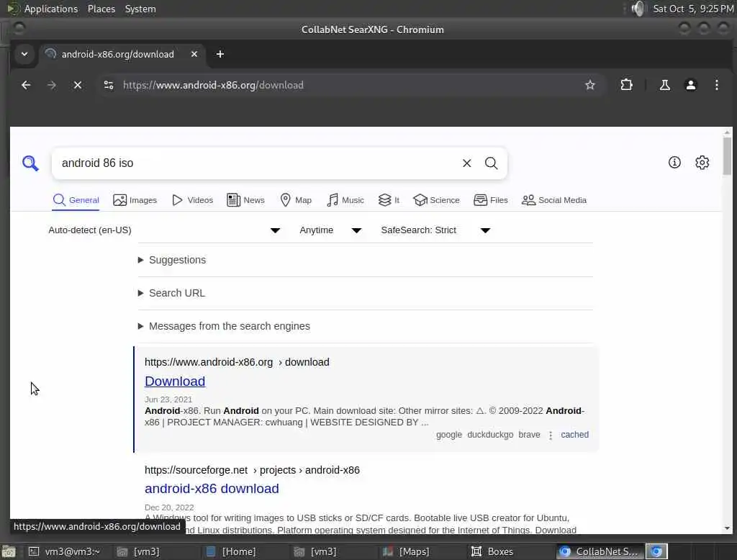Switch to [Maps] window in taskbar
This screenshot has width=737, height=560.
click(x=407, y=551)
